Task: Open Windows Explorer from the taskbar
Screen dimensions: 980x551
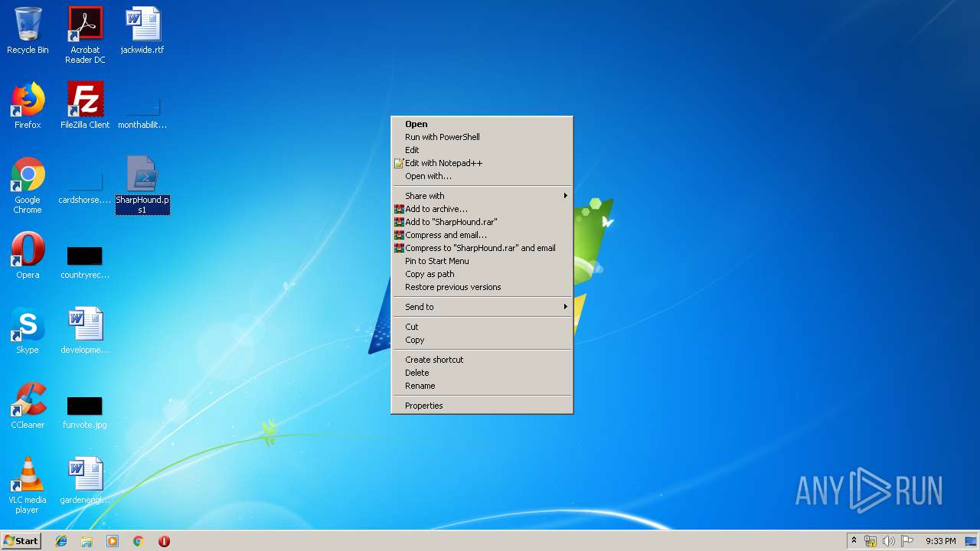Action: click(x=87, y=541)
